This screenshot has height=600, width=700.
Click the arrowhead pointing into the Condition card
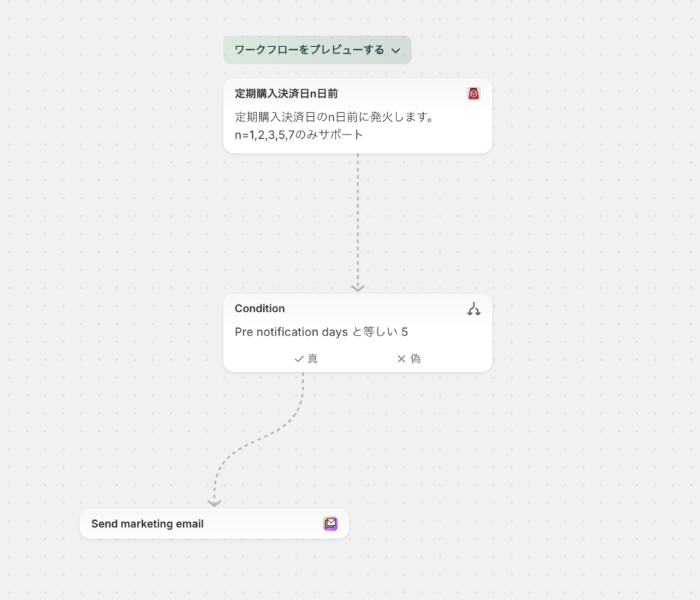[x=358, y=288]
